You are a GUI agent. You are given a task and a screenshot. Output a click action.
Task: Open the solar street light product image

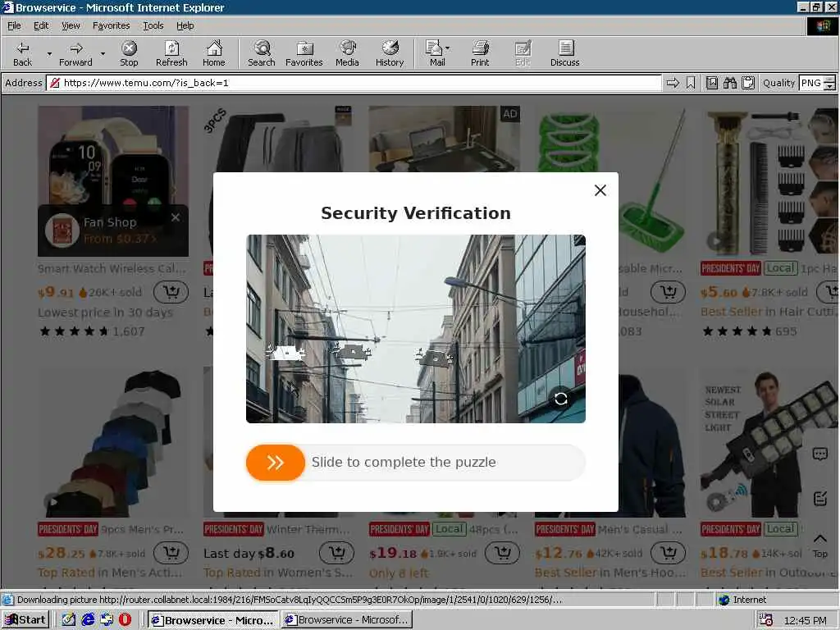click(769, 444)
